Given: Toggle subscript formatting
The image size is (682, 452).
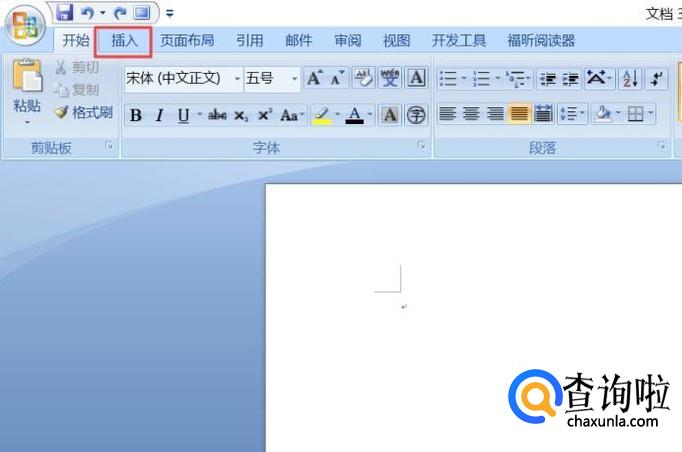Looking at the screenshot, I should tap(241, 116).
